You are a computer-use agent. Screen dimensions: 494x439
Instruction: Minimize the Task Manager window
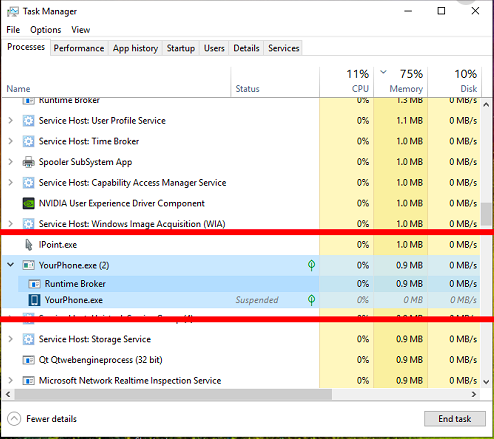pyautogui.click(x=408, y=11)
